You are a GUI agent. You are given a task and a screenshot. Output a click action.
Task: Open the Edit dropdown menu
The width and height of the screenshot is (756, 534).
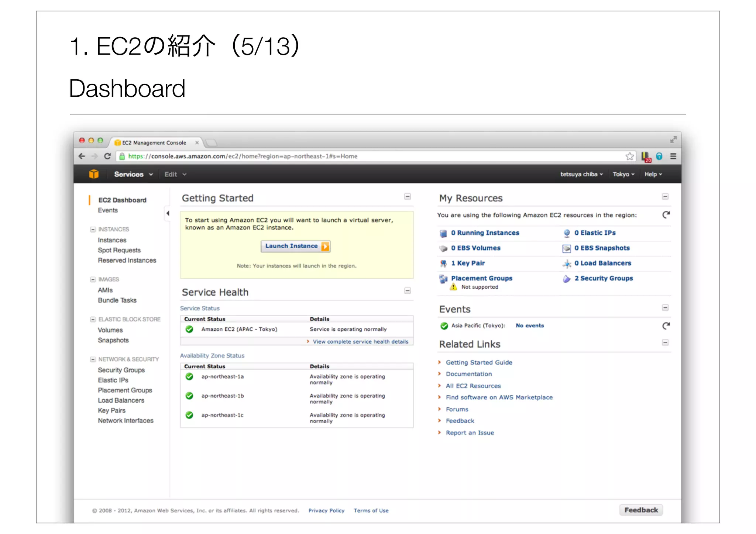[x=175, y=174]
